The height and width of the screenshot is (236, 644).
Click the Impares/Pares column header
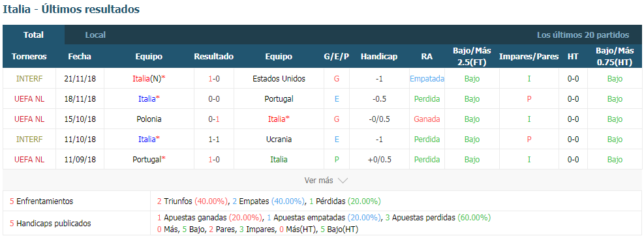click(529, 57)
